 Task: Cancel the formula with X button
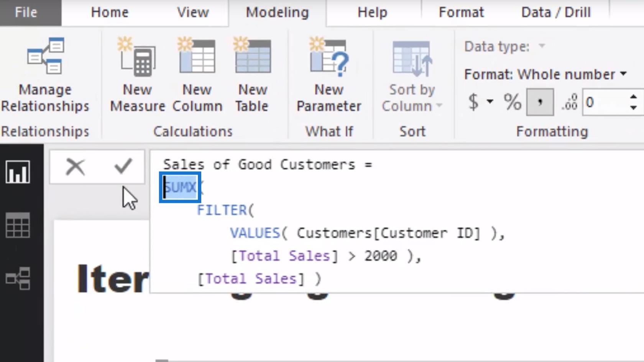coord(75,167)
